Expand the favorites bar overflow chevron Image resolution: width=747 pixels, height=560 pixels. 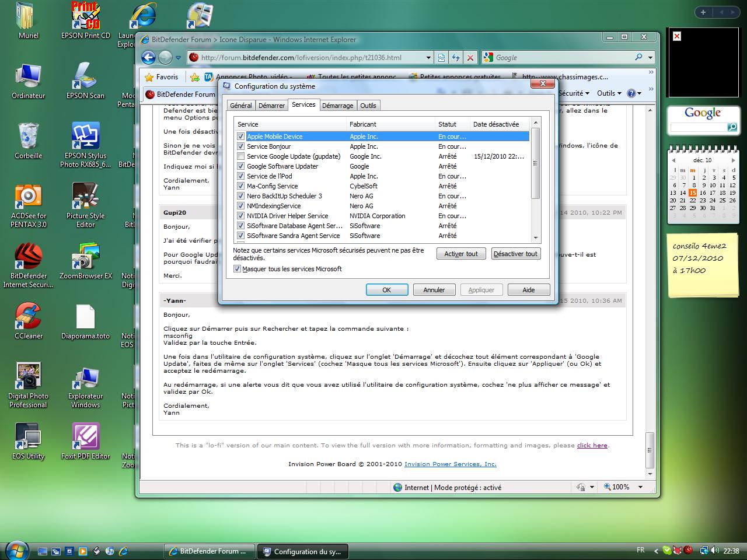tap(651, 73)
